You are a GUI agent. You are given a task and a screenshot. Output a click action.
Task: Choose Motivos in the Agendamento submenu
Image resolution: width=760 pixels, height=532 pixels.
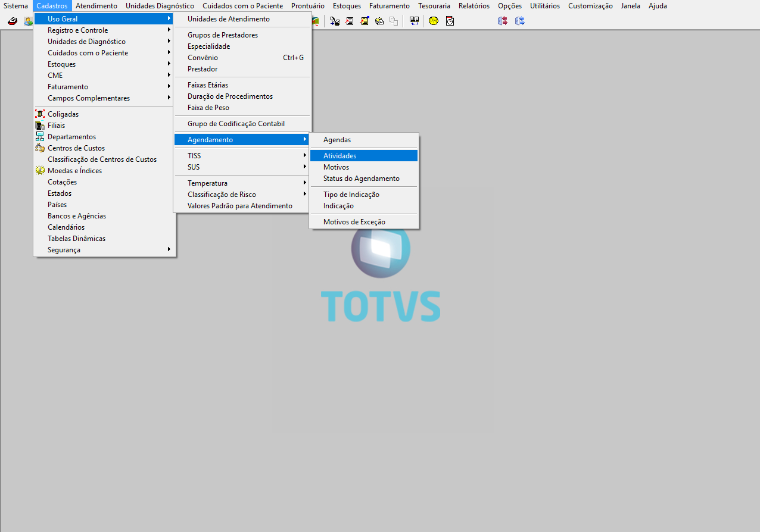pos(364,167)
